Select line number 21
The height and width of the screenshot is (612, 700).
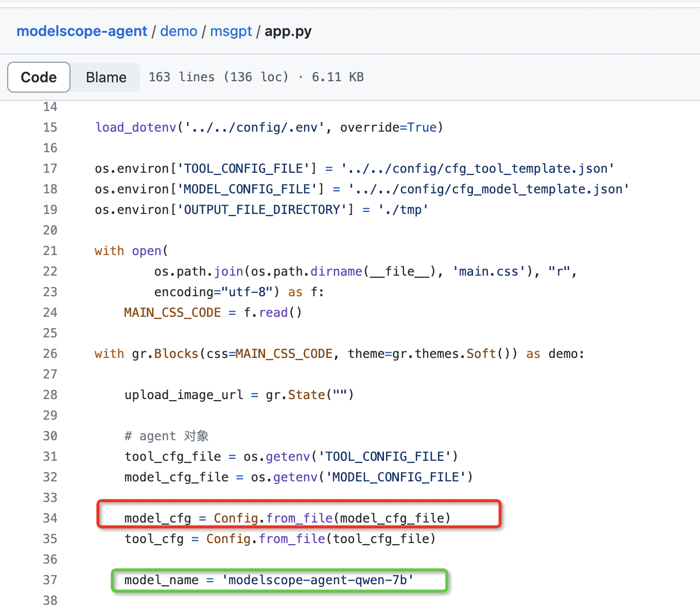(50, 251)
